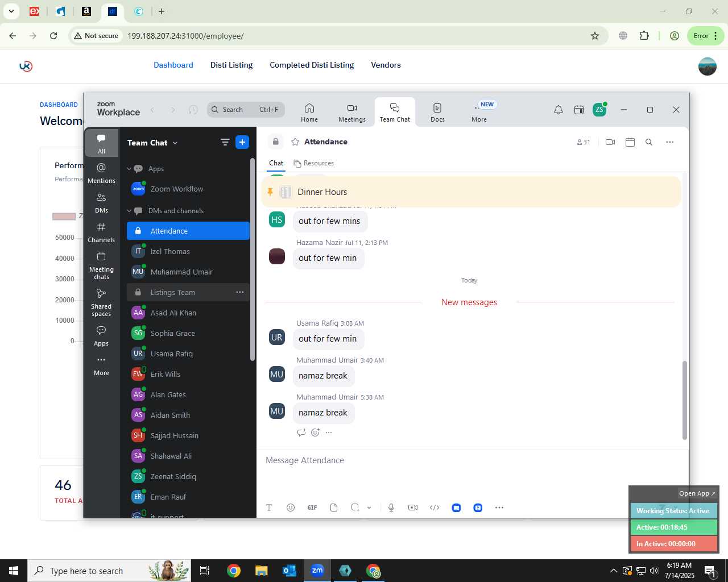Open Zoom Workflow app chat

(188, 189)
